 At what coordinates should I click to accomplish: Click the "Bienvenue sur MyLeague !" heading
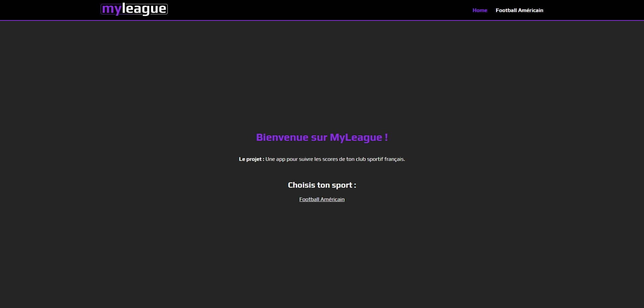coord(322,137)
